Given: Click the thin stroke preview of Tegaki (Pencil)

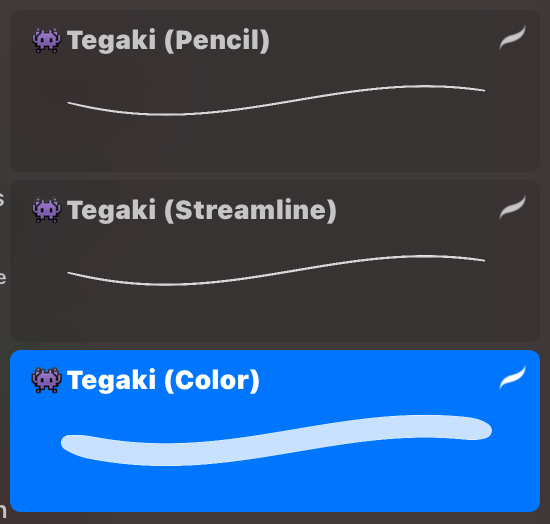Looking at the screenshot, I should (276, 100).
